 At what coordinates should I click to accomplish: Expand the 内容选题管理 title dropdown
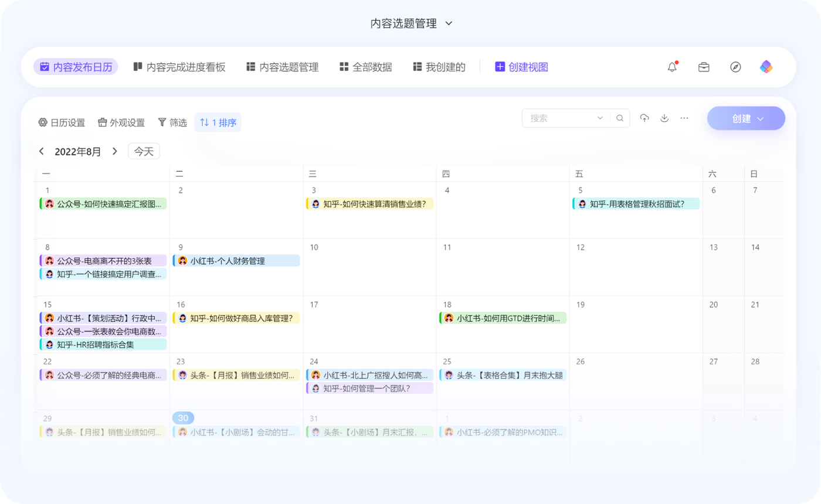tap(449, 23)
